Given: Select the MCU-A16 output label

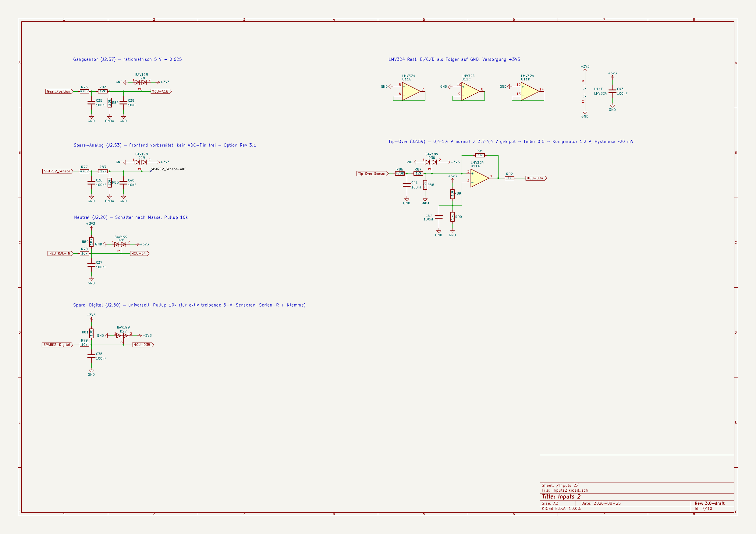Looking at the screenshot, I should 161,91.
